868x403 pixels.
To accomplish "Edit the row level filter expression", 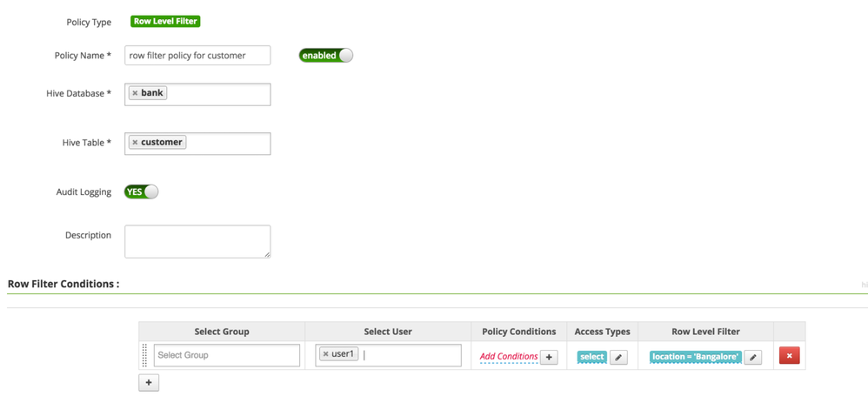I will pos(753,357).
